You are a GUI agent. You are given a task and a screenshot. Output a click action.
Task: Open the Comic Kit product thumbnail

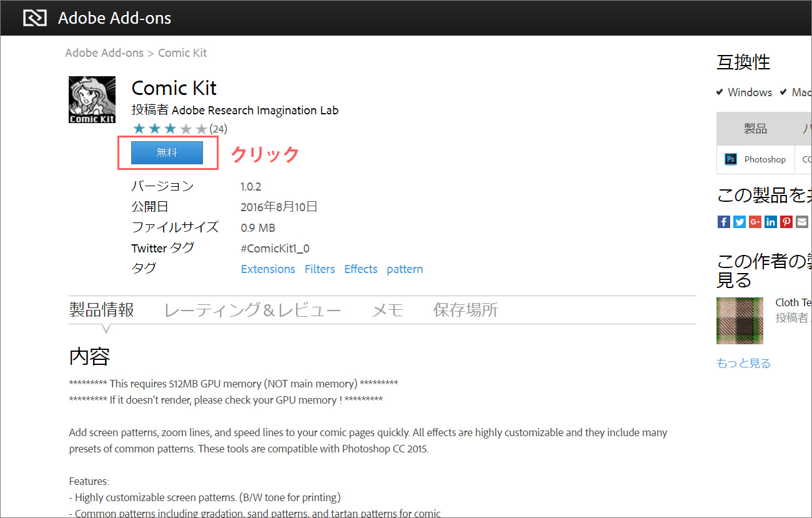click(92, 100)
